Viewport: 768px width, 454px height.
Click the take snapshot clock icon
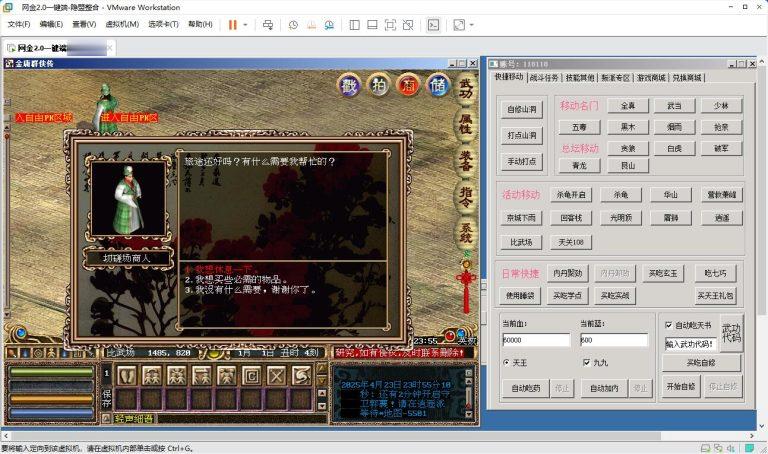click(293, 24)
